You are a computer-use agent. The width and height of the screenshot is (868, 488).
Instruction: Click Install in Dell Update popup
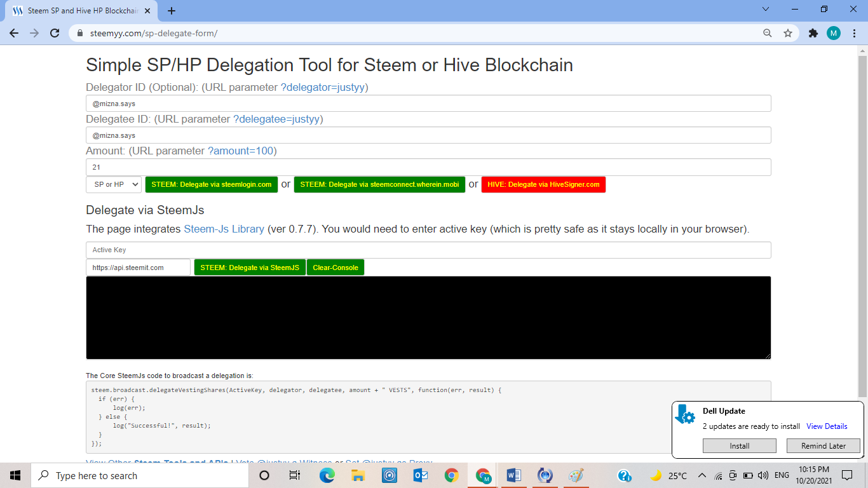click(740, 446)
